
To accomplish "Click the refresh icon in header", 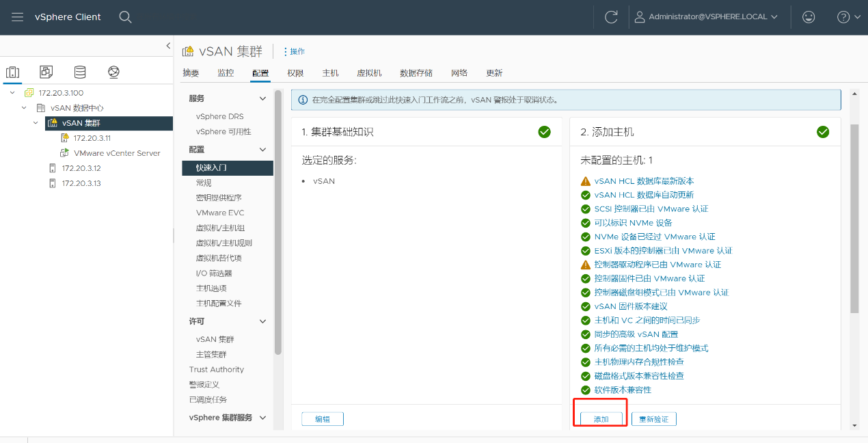I will (611, 17).
